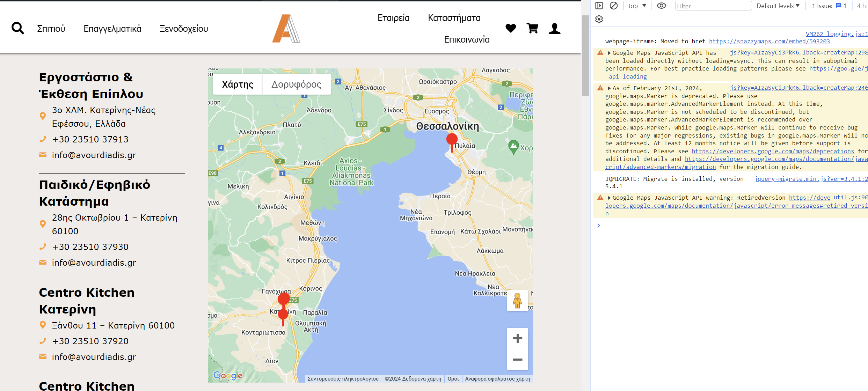Image resolution: width=868 pixels, height=391 pixels.
Task: Call +30 23510 37920 phone link
Action: 90,341
